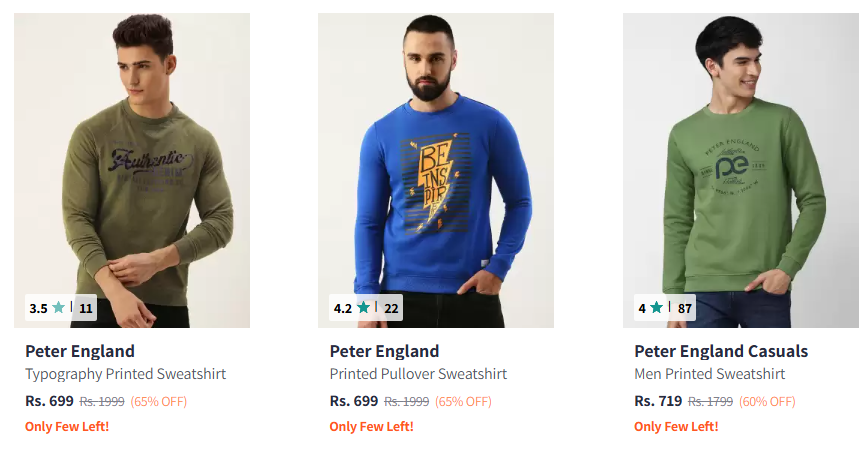Click the 4.2 rating badge with 22 reviews
This screenshot has height=461, width=868.
click(366, 308)
